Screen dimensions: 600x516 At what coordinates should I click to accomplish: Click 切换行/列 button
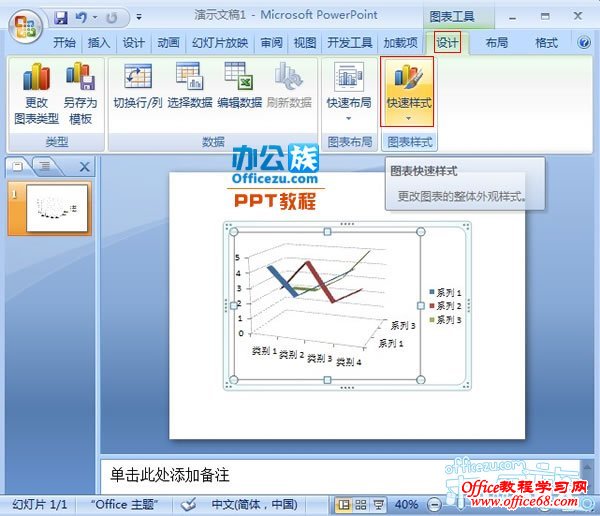(138, 86)
